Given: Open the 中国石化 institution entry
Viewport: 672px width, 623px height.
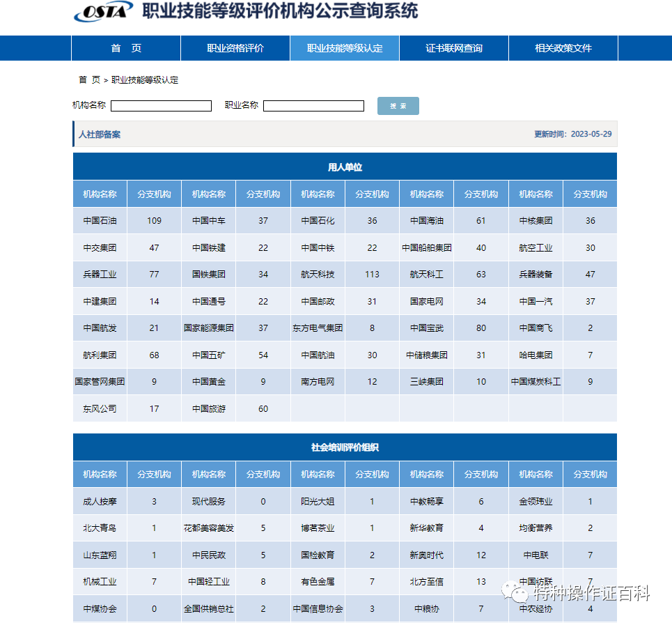Looking at the screenshot, I should pyautogui.click(x=318, y=221).
